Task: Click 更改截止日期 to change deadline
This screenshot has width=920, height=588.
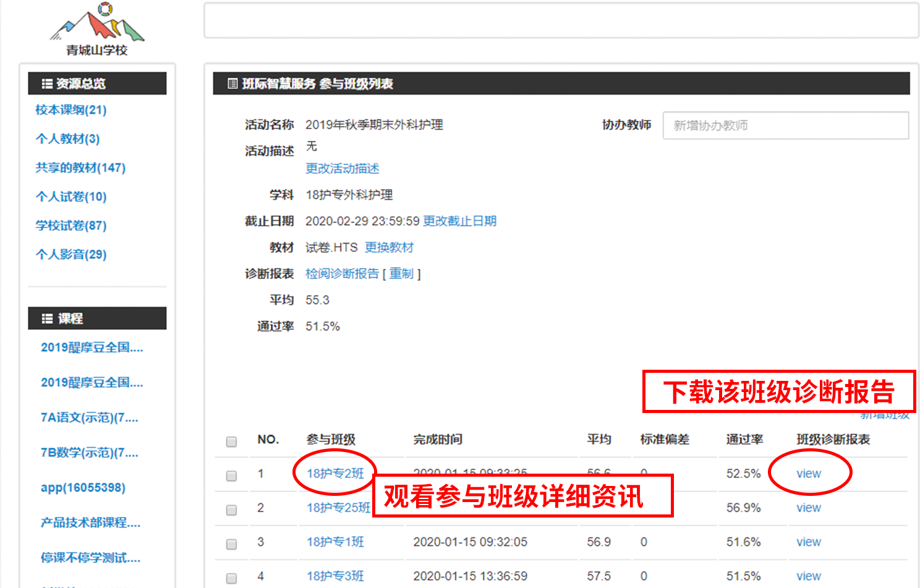Action: [x=459, y=221]
